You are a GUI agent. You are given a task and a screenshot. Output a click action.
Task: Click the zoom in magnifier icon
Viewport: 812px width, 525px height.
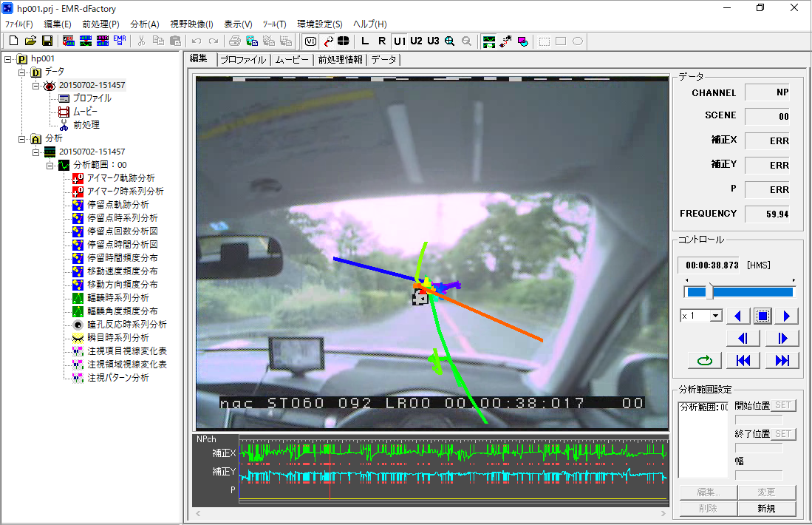pos(450,41)
